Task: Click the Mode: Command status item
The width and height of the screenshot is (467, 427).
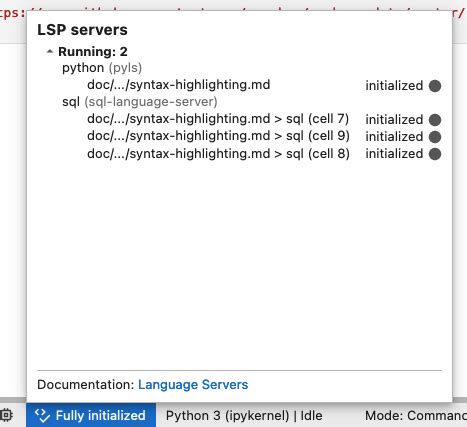Action: coord(416,416)
